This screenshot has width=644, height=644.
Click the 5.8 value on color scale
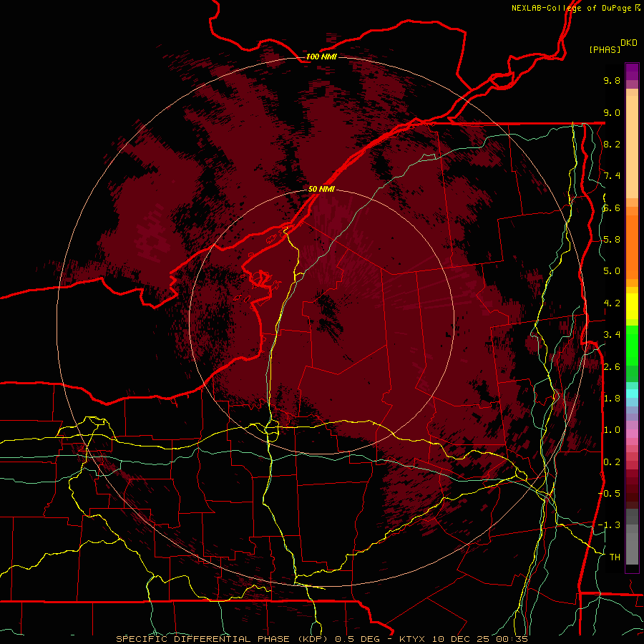click(612, 240)
